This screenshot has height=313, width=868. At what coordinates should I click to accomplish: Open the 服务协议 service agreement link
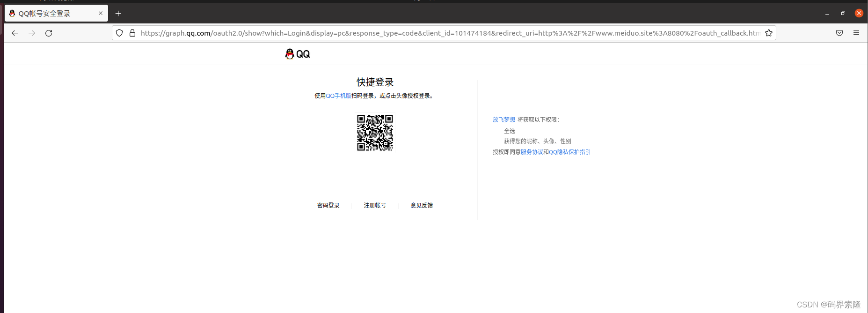coord(532,152)
